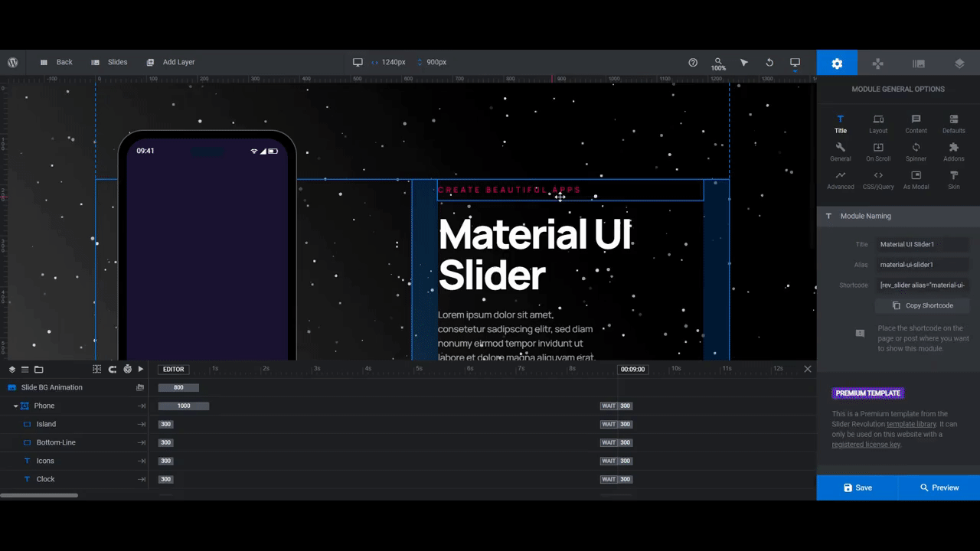This screenshot has height=551, width=980.
Task: Select the Content options section
Action: coord(916,124)
